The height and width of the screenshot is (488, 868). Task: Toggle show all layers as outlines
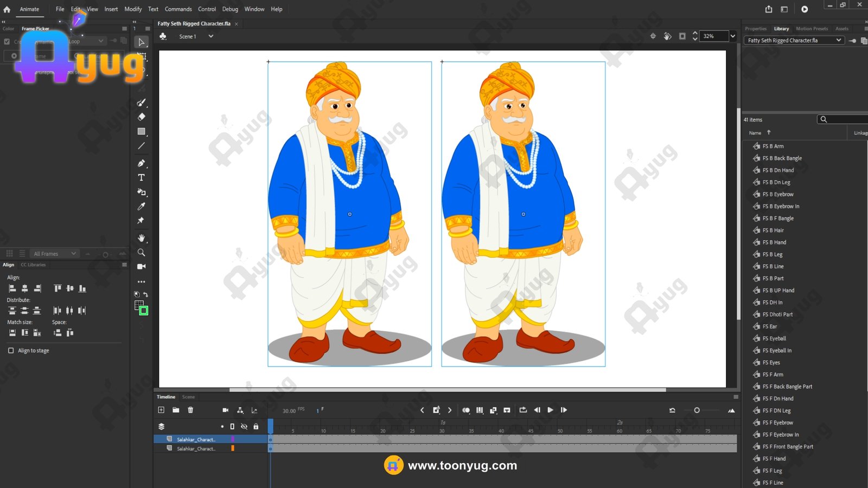click(232, 426)
